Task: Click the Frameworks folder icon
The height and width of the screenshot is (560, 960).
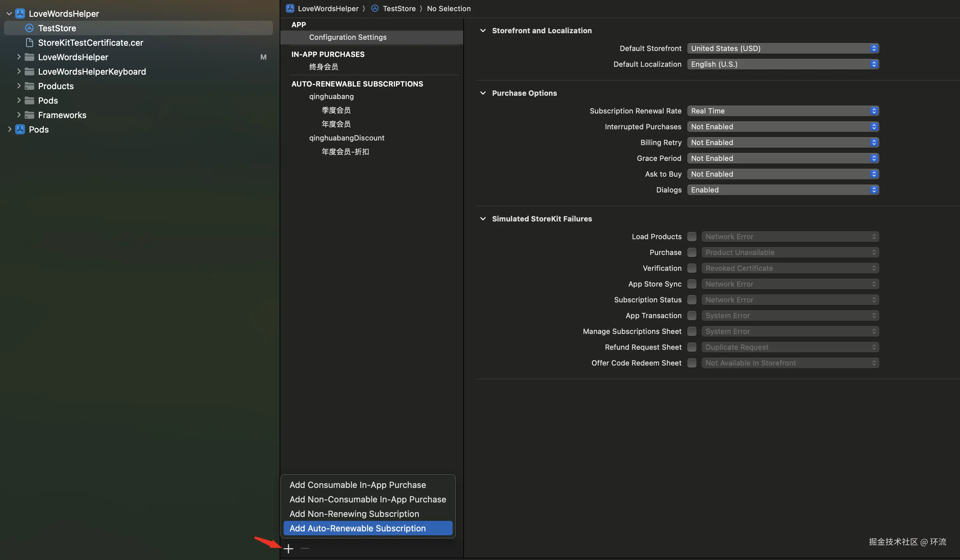Action: pyautogui.click(x=29, y=115)
